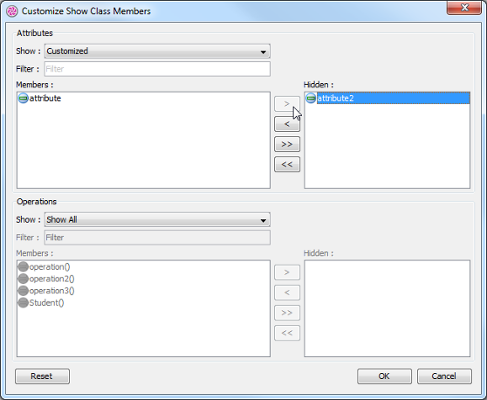Click the icon beside operation2()
The image size is (487, 400).
point(23,279)
